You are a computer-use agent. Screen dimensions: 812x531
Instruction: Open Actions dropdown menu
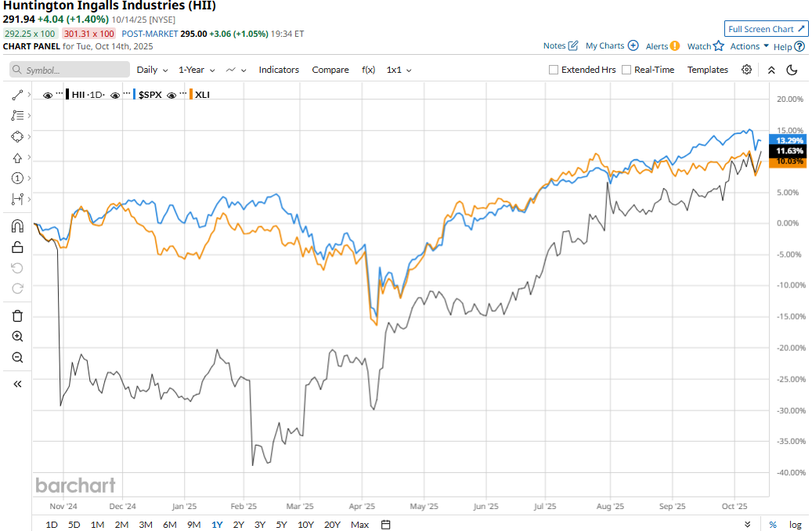(749, 46)
